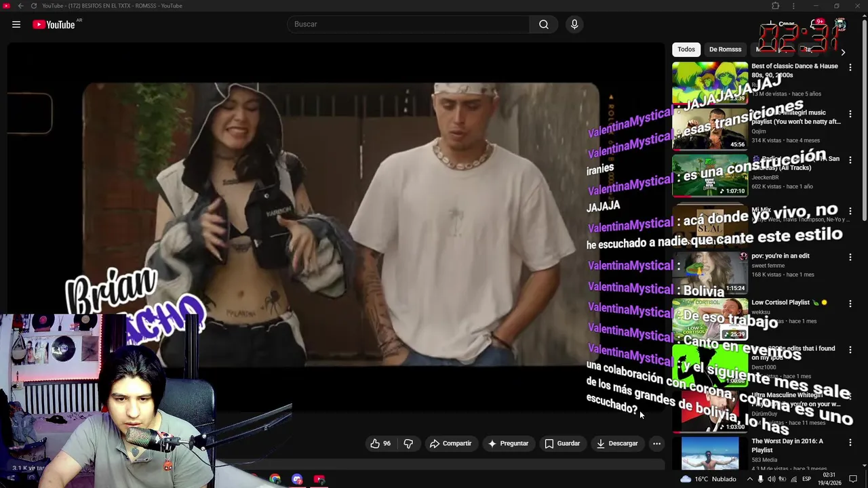Go back with the browser back arrow

20,5
